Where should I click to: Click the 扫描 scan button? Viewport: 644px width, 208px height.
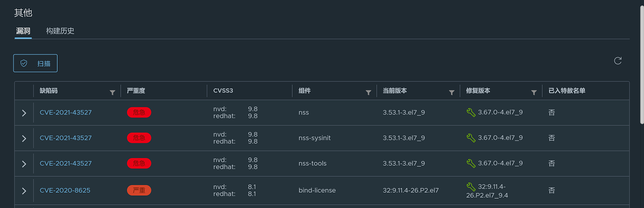click(35, 63)
